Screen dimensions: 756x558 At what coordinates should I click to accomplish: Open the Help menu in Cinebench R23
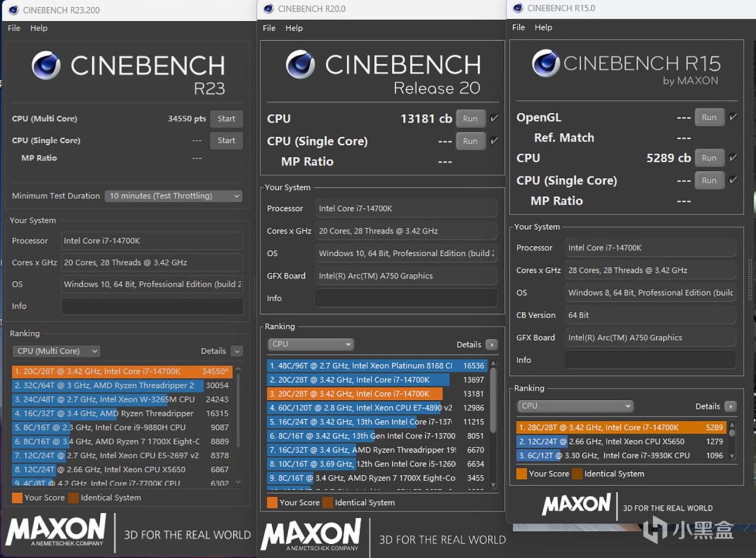39,28
